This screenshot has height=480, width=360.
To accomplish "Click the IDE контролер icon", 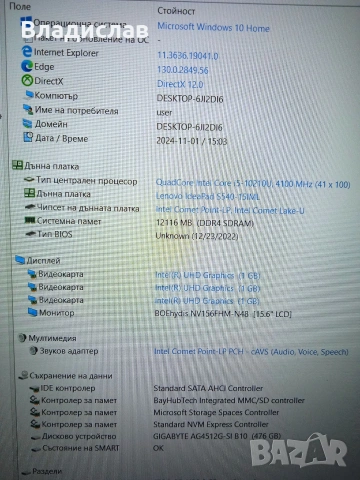I will tap(34, 389).
